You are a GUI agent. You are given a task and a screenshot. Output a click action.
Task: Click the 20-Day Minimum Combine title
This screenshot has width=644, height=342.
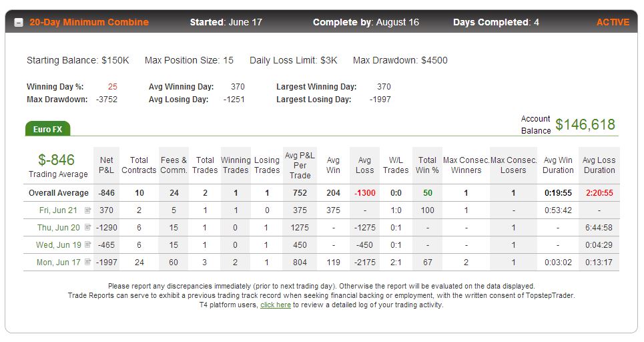pyautogui.click(x=89, y=22)
